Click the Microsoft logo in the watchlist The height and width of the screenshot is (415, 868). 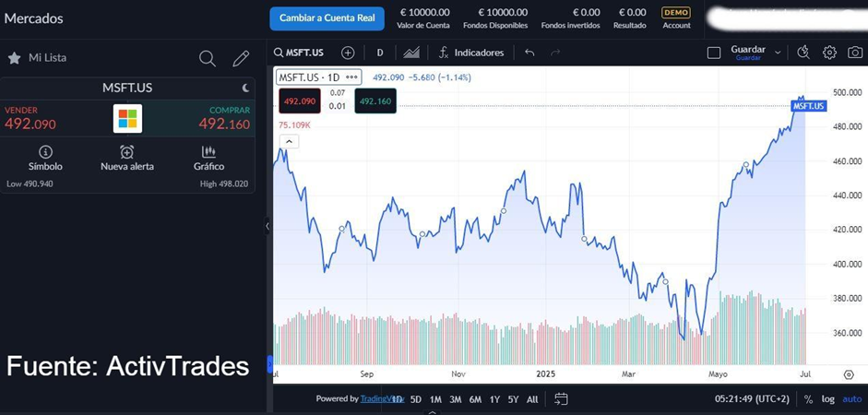click(127, 118)
